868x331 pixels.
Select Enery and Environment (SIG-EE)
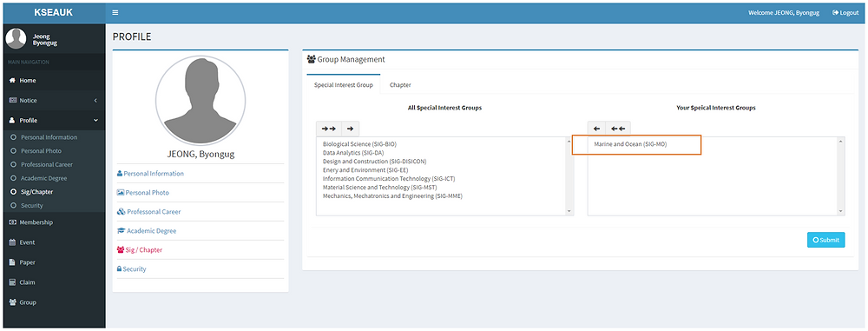tap(365, 170)
